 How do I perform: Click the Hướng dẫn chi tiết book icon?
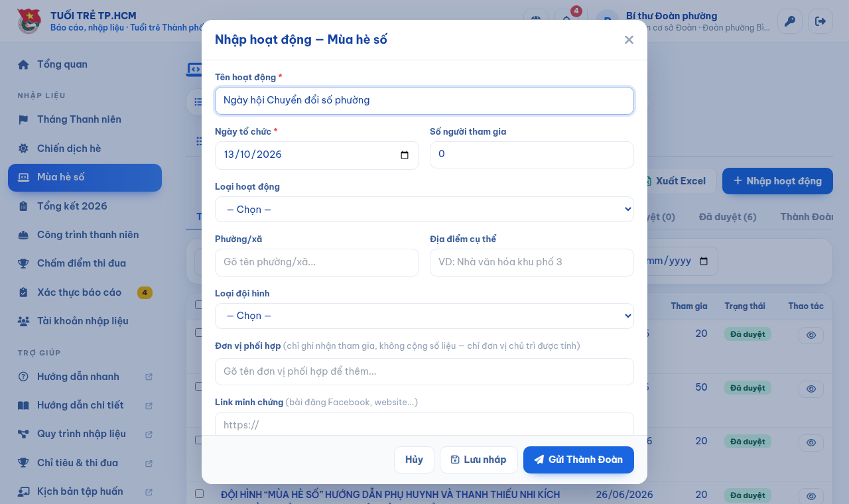pos(23,405)
